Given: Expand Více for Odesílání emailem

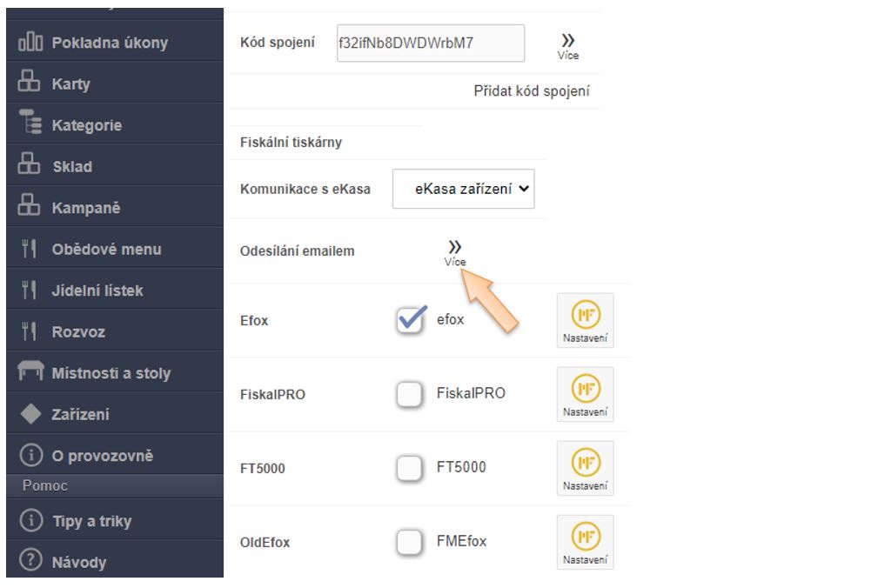Looking at the screenshot, I should point(454,251).
